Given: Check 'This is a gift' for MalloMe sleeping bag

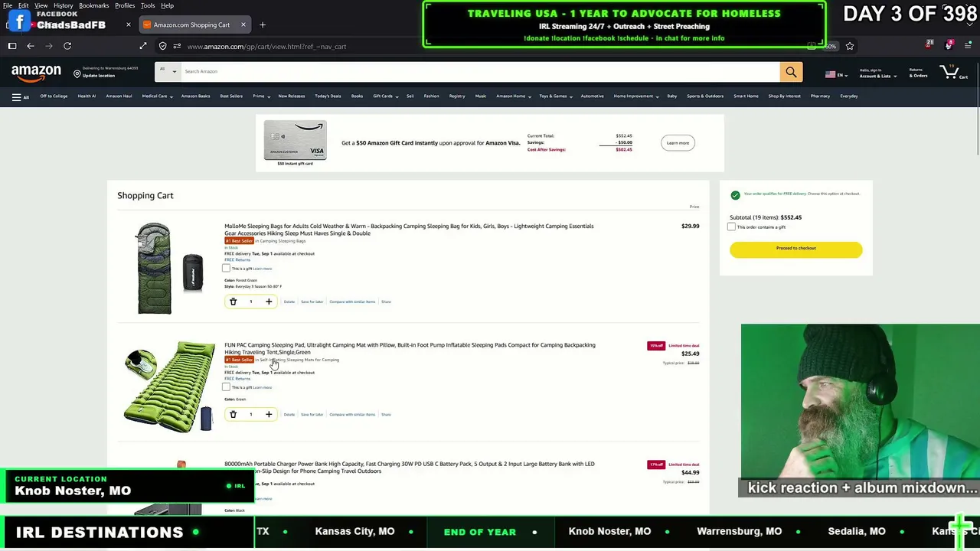Looking at the screenshot, I should [226, 269].
